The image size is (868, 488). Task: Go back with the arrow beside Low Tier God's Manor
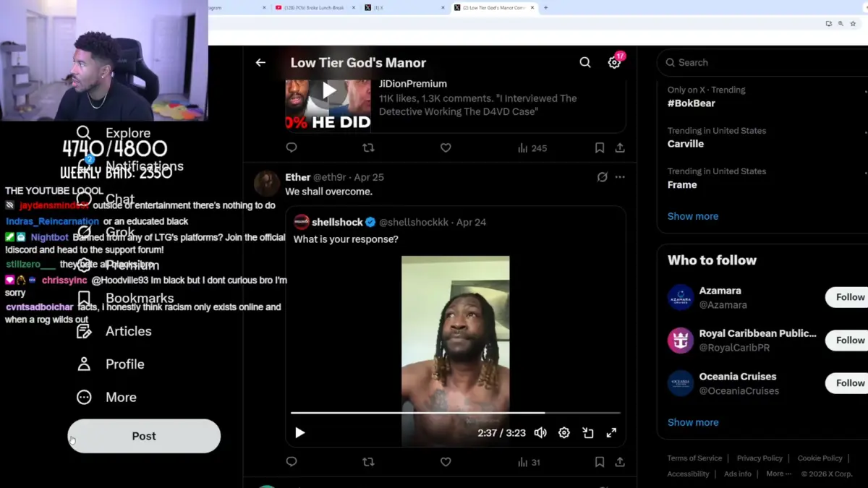click(260, 63)
